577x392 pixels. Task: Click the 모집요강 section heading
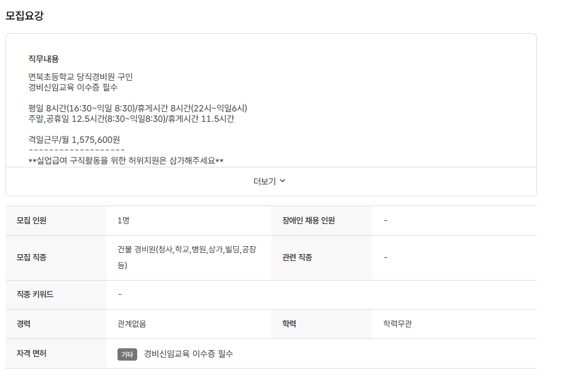(25, 16)
